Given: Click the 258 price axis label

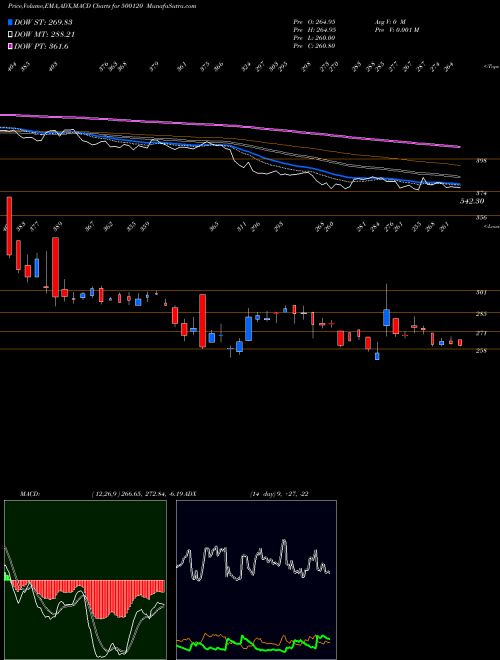Looking at the screenshot, I should (x=481, y=350).
